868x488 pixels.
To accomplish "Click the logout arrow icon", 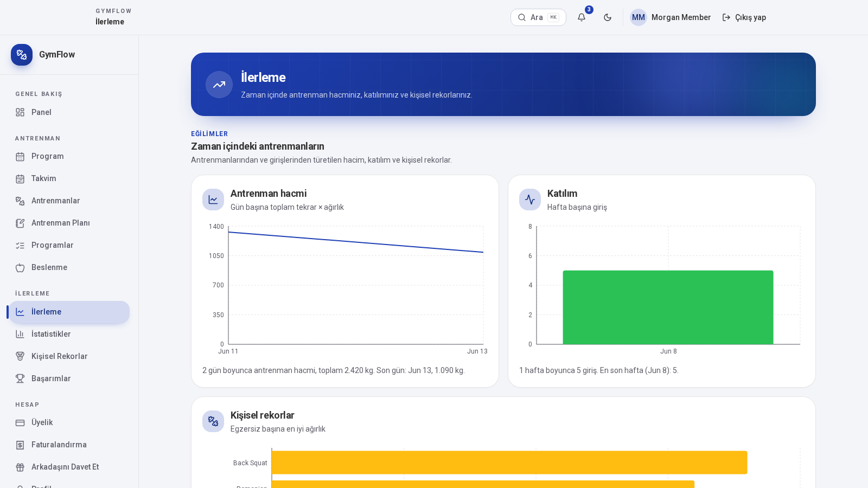I will [726, 17].
